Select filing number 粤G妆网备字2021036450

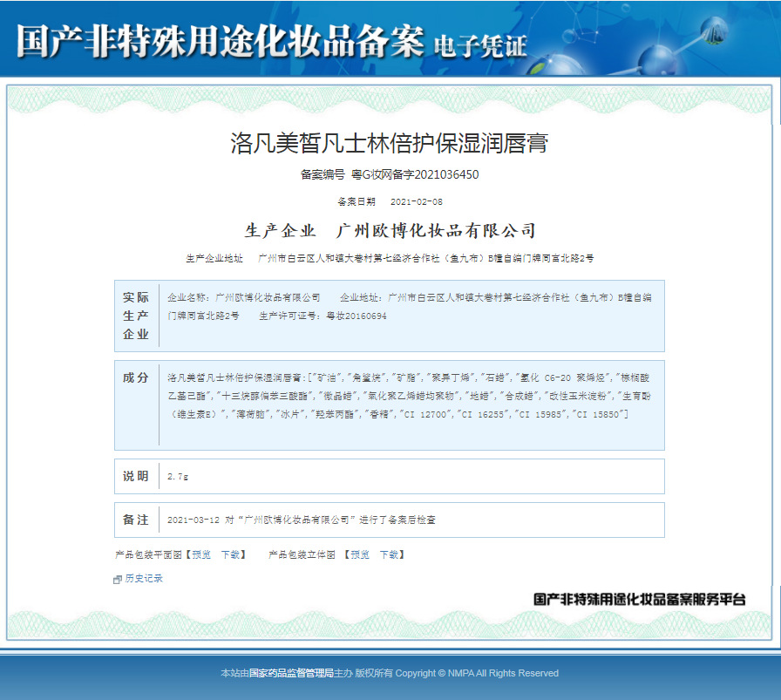click(x=415, y=174)
